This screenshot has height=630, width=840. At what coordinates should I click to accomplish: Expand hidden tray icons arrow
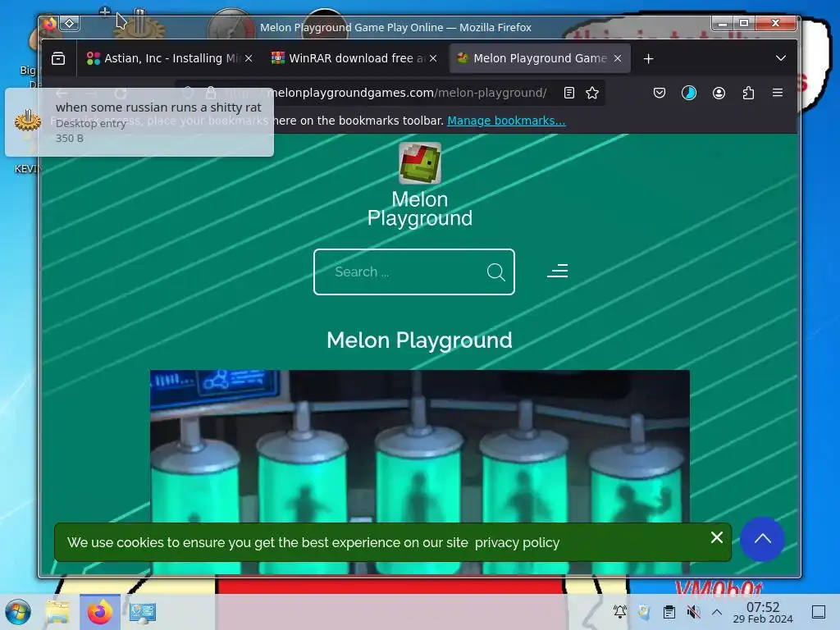717,612
